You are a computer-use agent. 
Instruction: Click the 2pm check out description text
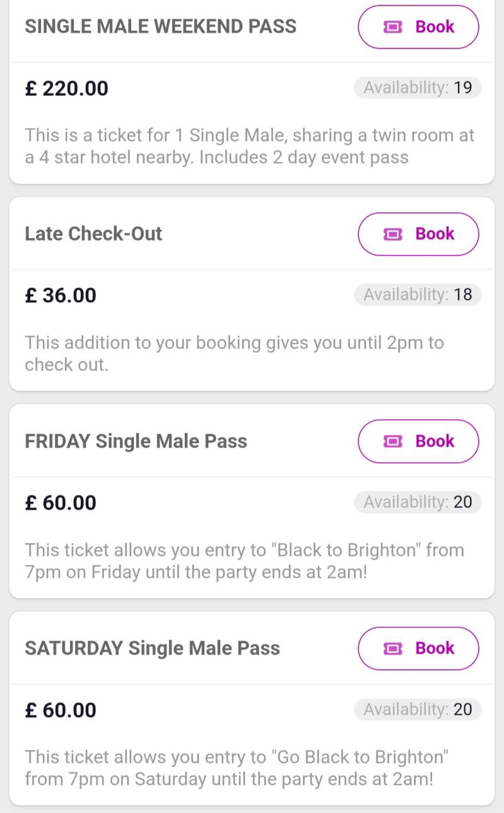(233, 353)
